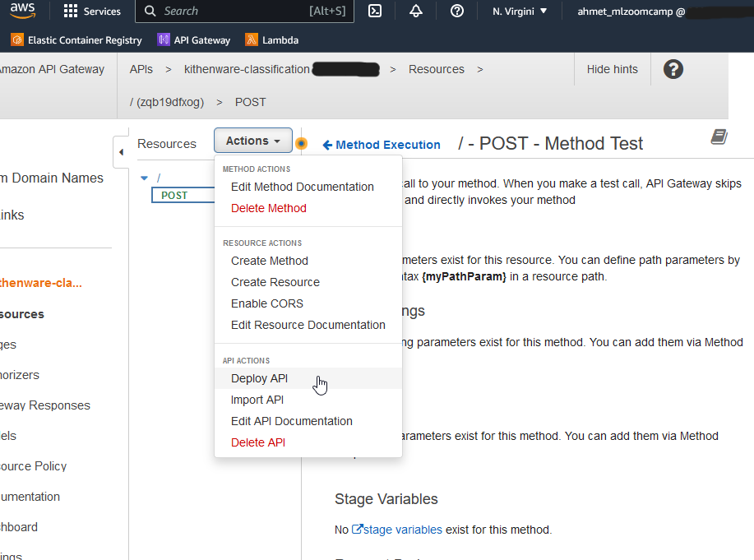Click the POST breadcrumb item
This screenshot has height=560, width=754.
[250, 102]
